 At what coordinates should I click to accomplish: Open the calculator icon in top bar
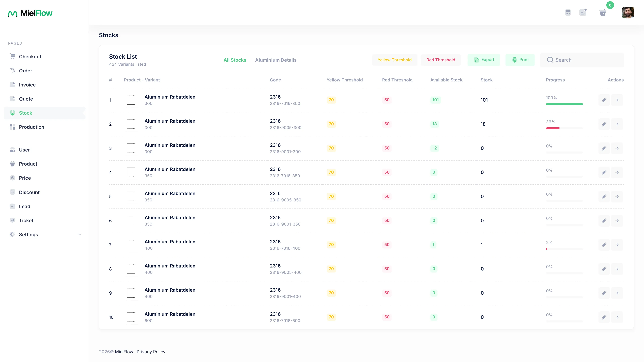[568, 12]
